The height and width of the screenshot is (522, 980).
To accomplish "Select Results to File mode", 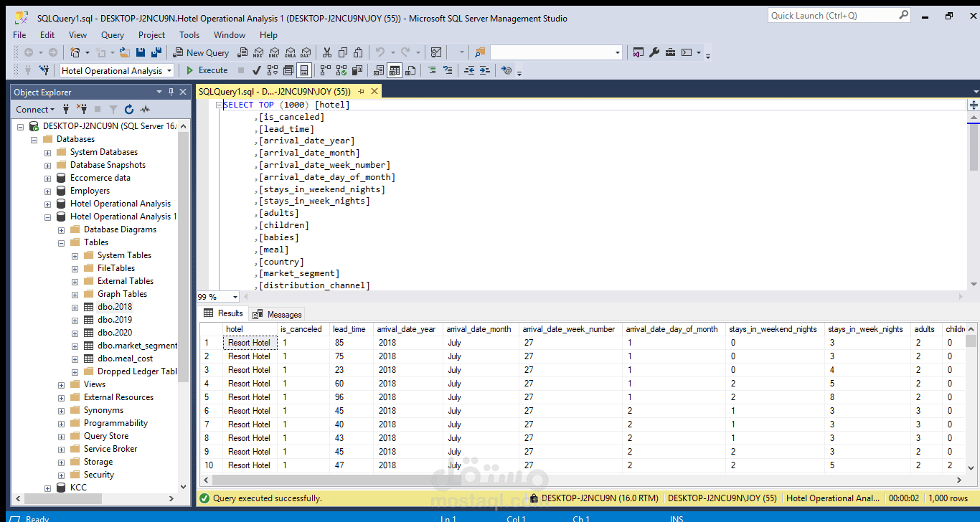I will [410, 70].
